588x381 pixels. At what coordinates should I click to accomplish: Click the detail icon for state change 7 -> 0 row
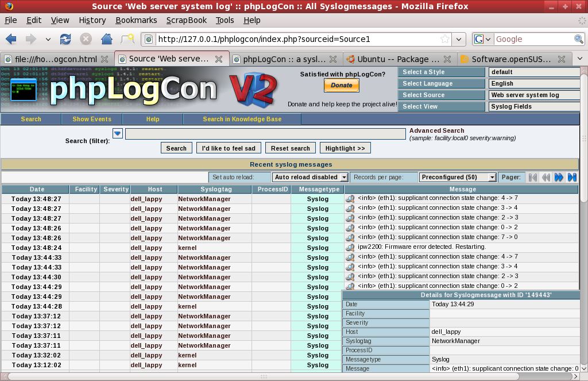point(350,237)
